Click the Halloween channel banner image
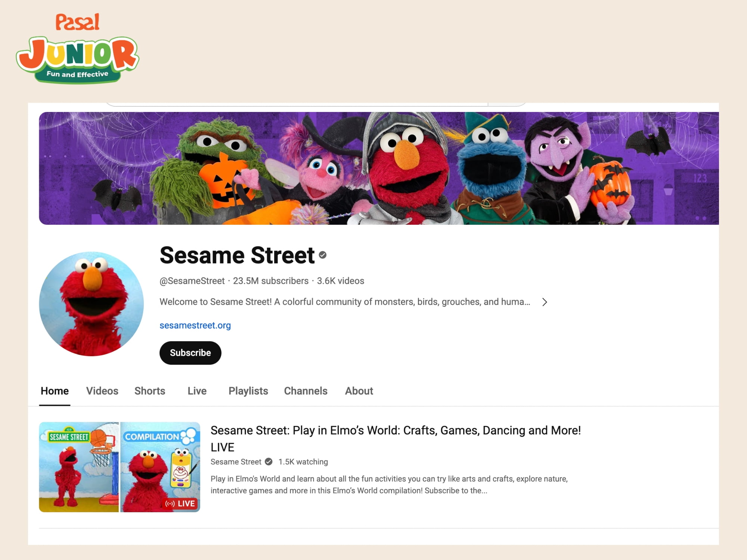The image size is (747, 560). click(379, 168)
